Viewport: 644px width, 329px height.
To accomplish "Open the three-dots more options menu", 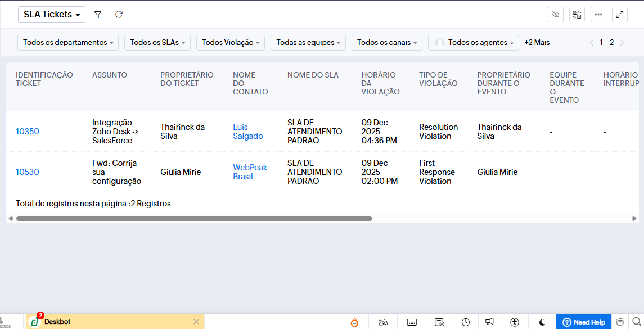I will pyautogui.click(x=598, y=15).
